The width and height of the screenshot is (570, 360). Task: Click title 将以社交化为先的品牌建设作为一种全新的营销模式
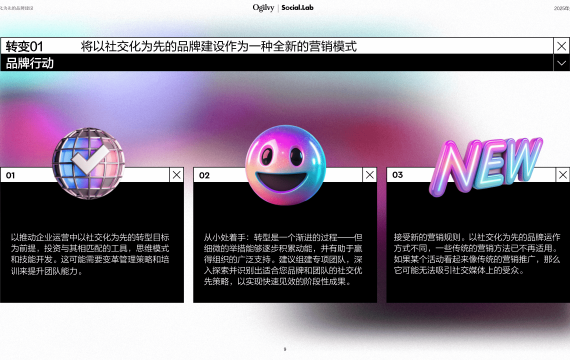pos(219,46)
